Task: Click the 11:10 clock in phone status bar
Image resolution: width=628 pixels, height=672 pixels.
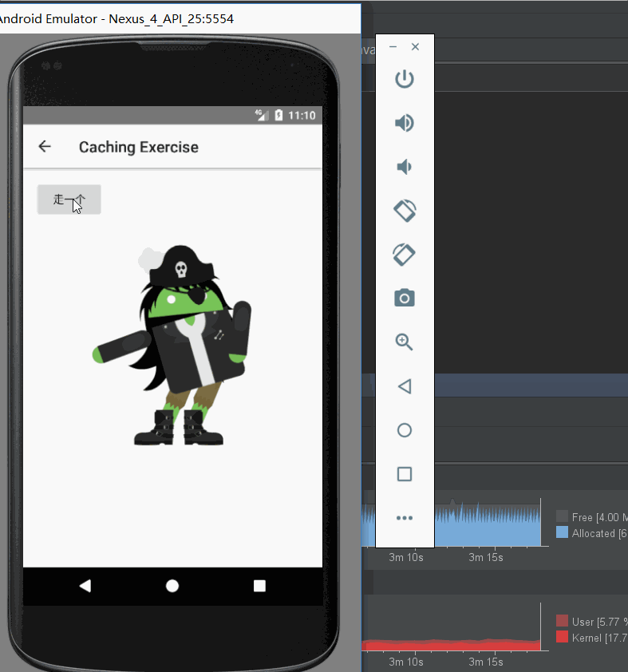Action: (x=302, y=115)
